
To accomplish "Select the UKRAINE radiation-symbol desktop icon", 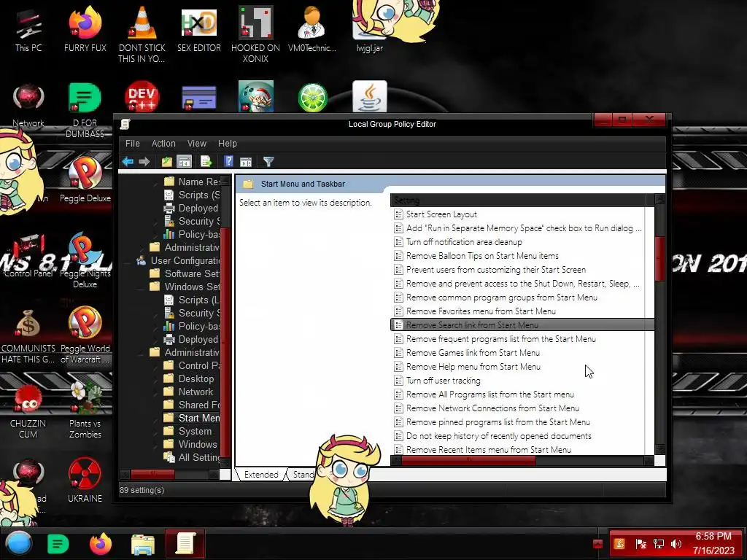I will click(85, 480).
